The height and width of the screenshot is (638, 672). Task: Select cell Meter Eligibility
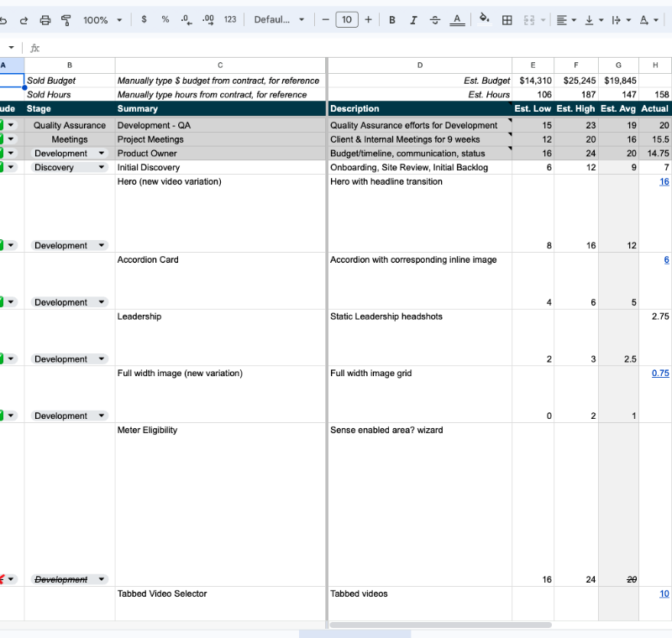tap(220, 505)
